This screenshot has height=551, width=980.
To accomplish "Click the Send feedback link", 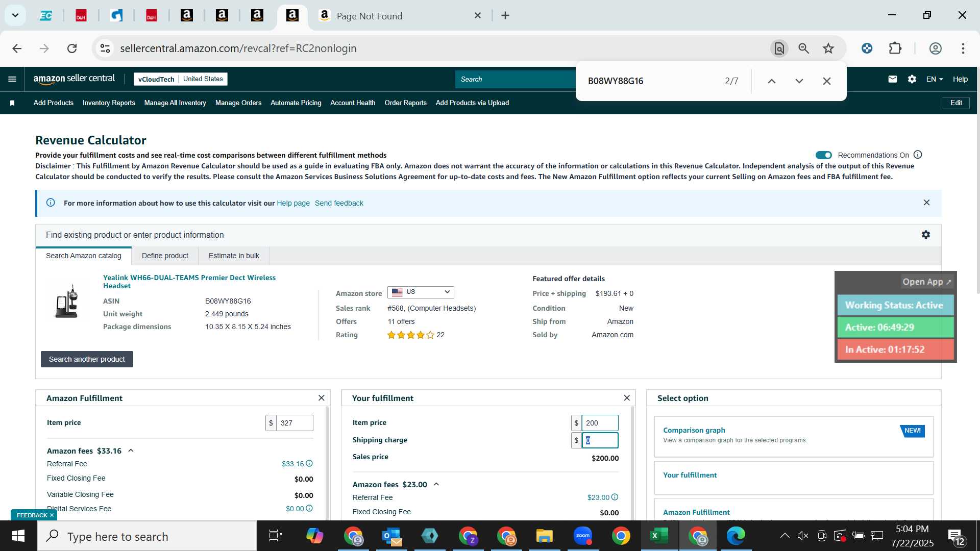I will tap(339, 203).
